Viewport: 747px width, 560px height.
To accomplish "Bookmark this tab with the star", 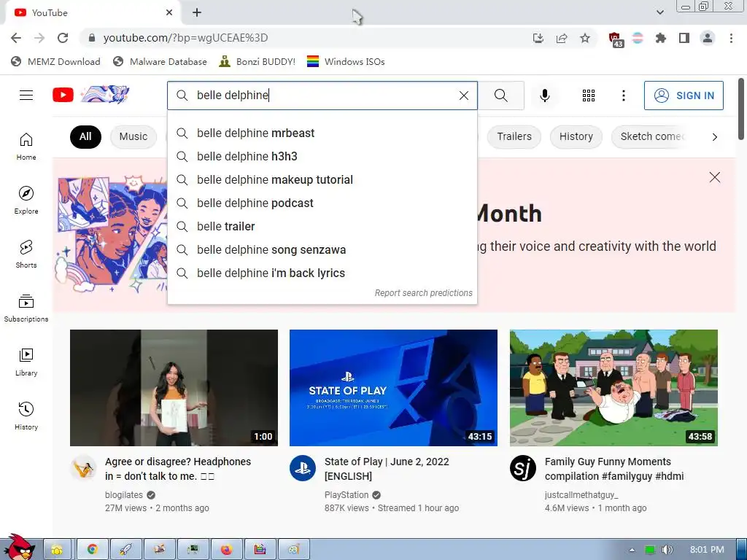I will [585, 38].
